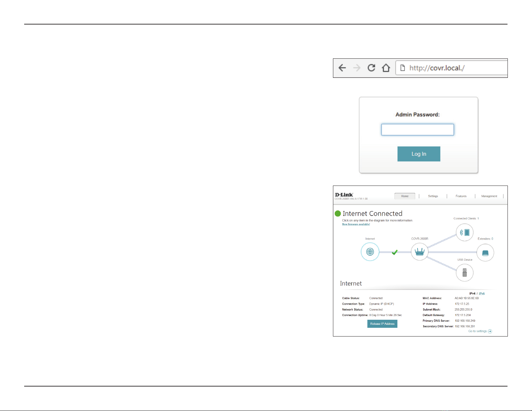Screen dimensions: 532x411
Task: Click IP address value 172.17.5.25
Action: [x=462, y=304]
